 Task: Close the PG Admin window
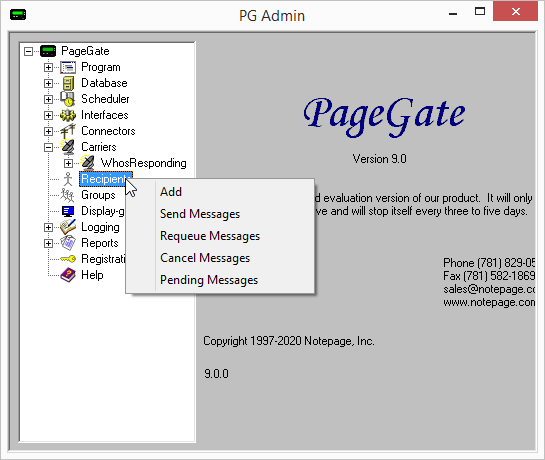click(x=515, y=12)
